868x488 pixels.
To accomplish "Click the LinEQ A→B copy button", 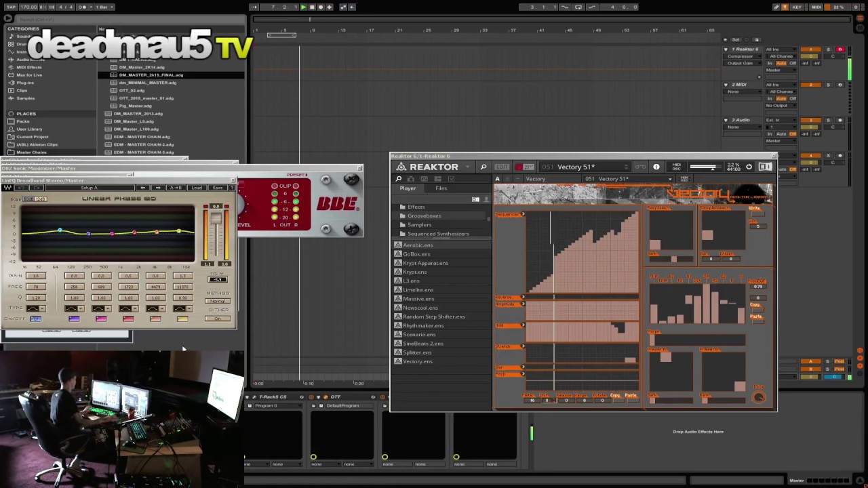I will pyautogui.click(x=176, y=188).
